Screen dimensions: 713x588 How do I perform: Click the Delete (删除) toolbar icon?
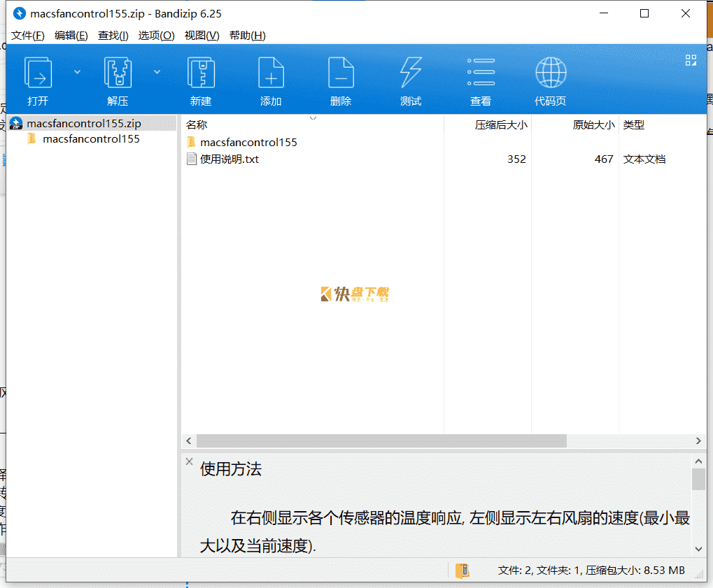(x=341, y=73)
